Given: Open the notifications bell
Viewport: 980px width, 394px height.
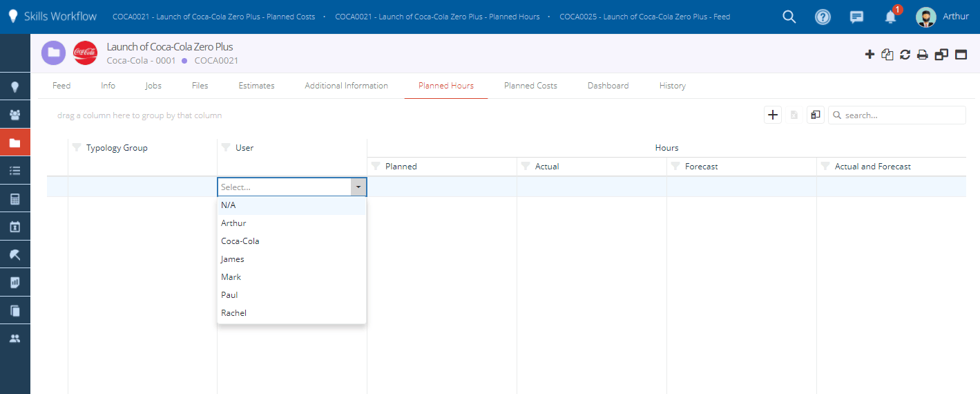Looking at the screenshot, I should click(890, 17).
